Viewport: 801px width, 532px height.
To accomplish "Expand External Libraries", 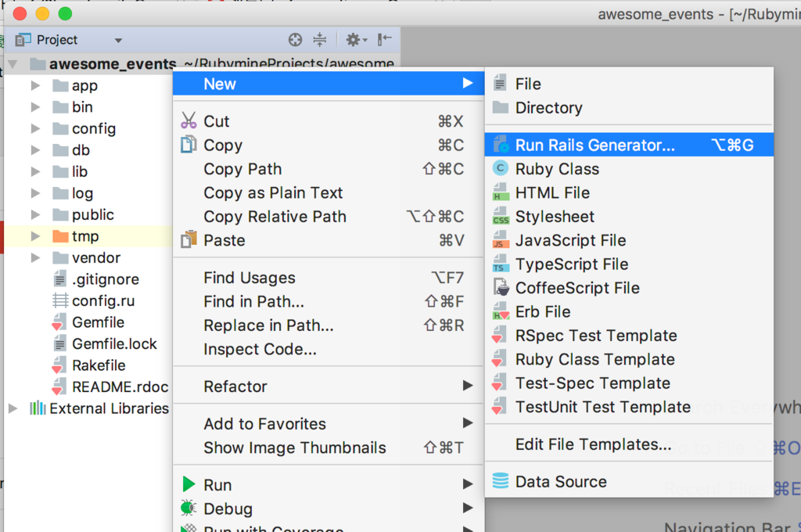I will tap(12, 408).
